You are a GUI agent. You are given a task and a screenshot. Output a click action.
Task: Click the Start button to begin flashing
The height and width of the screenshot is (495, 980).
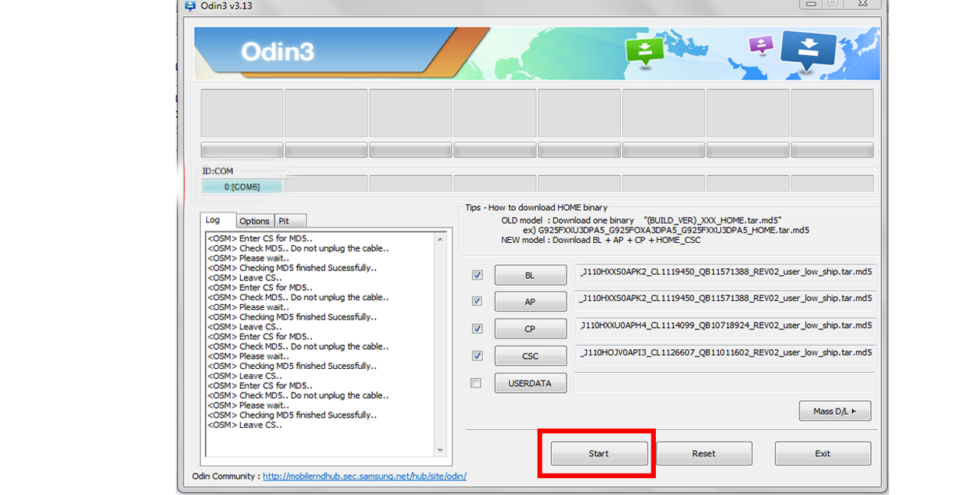(x=599, y=453)
